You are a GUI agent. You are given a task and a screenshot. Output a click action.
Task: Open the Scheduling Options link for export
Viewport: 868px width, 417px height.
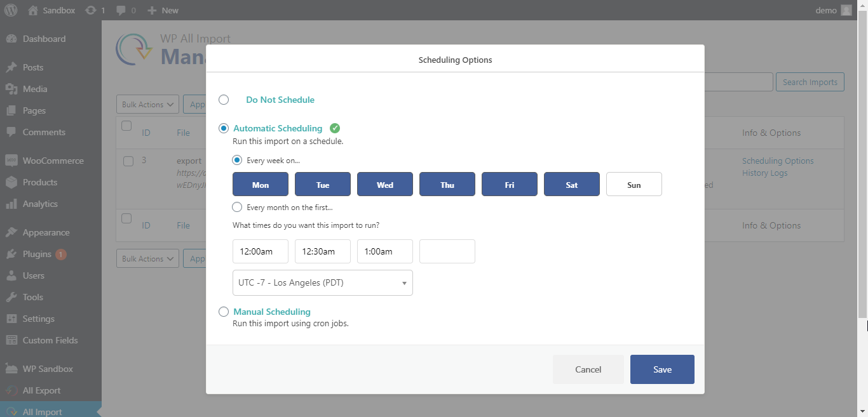click(778, 161)
